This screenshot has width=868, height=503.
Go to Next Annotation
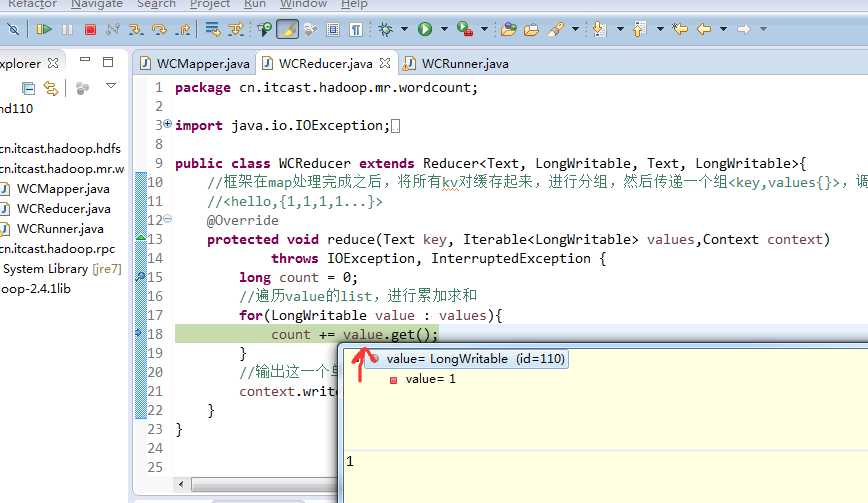click(x=599, y=29)
